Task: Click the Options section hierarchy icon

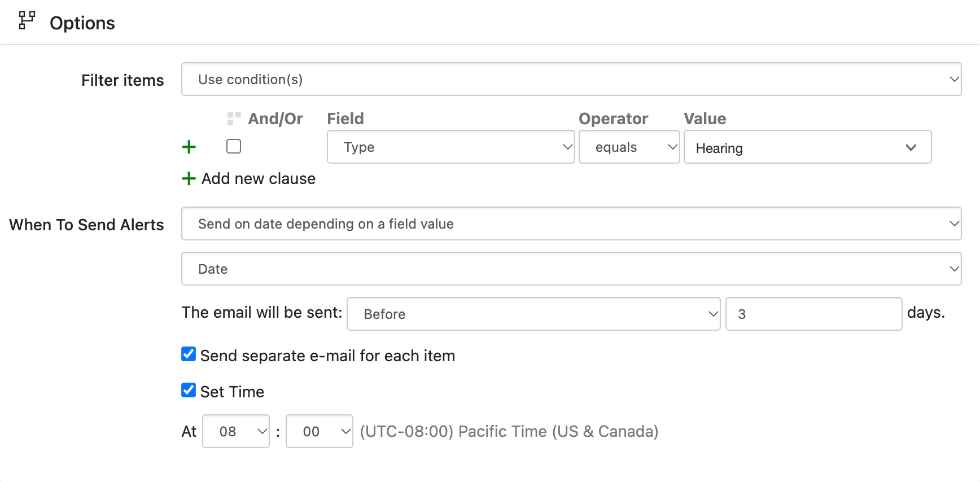Action: tap(27, 20)
